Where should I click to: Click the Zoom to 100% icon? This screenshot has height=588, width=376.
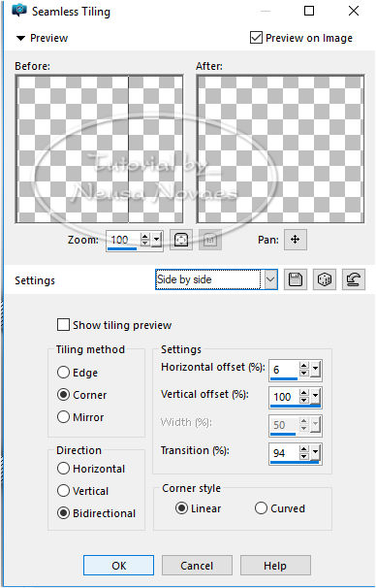click(210, 240)
